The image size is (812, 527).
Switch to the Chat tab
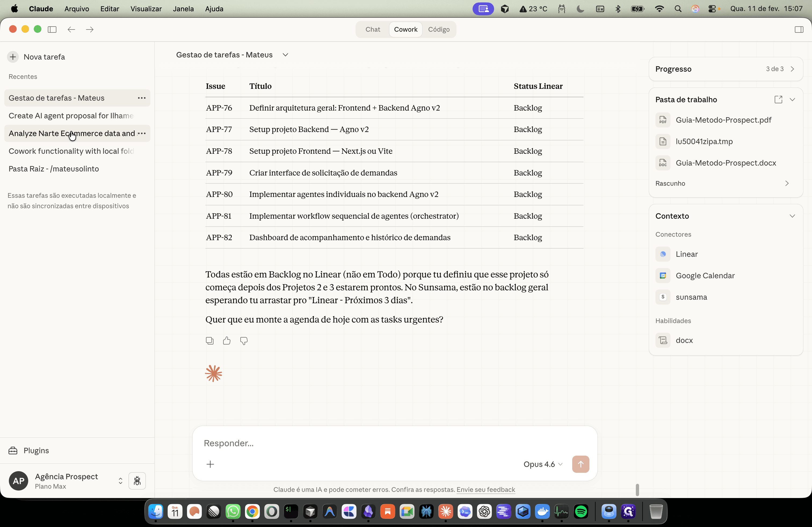pyautogui.click(x=372, y=29)
